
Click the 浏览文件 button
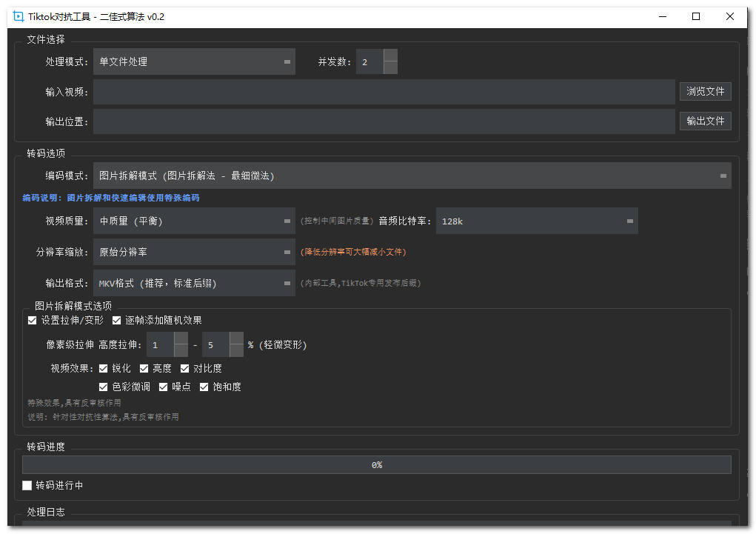coord(705,91)
